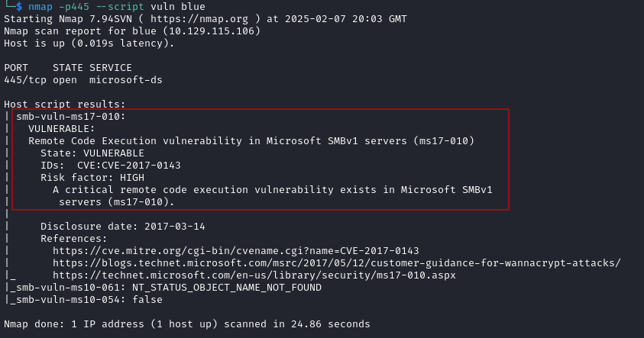Select the 445/tcp open port entry
The image size is (644, 338).
point(40,80)
